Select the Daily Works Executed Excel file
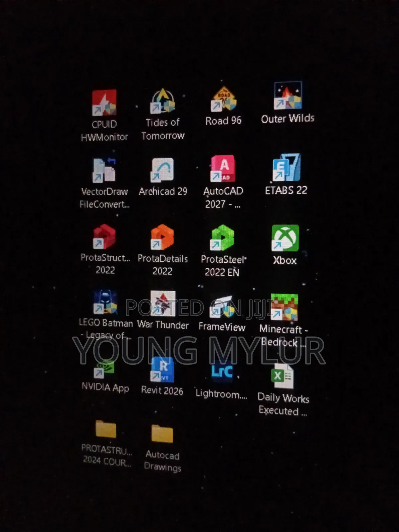This screenshot has width=399, height=532. 283,376
